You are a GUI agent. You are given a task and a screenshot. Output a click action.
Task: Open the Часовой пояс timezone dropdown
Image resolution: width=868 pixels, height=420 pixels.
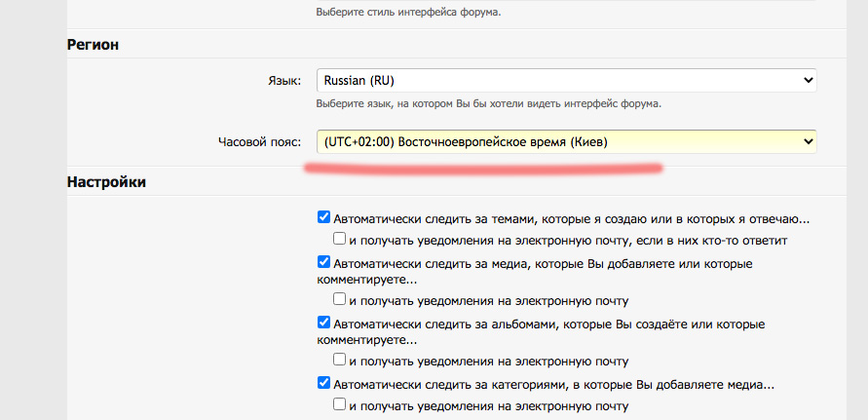pyautogui.click(x=565, y=142)
